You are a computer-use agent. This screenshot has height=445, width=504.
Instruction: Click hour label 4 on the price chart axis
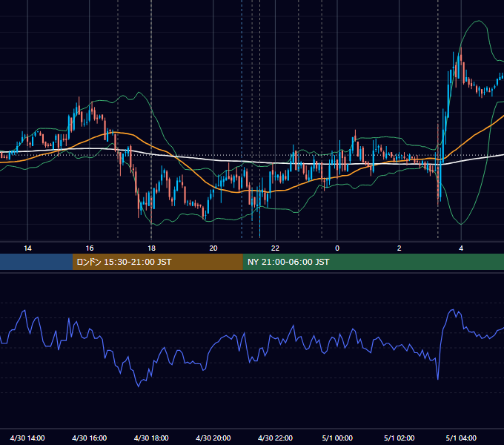point(461,248)
